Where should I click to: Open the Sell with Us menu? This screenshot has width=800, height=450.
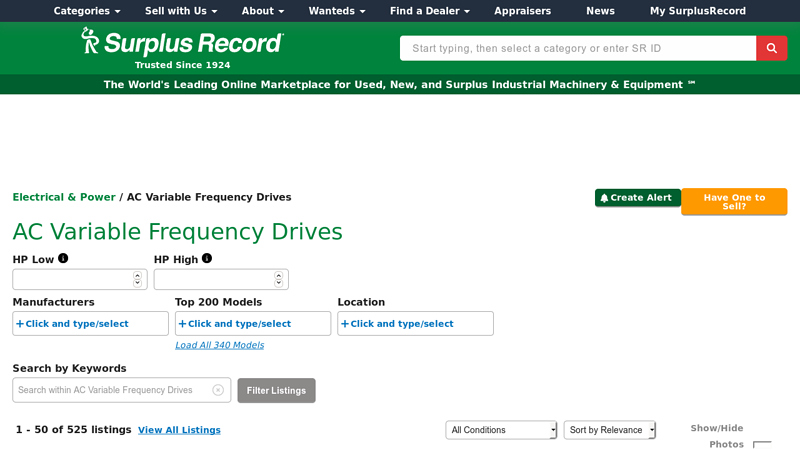click(181, 11)
